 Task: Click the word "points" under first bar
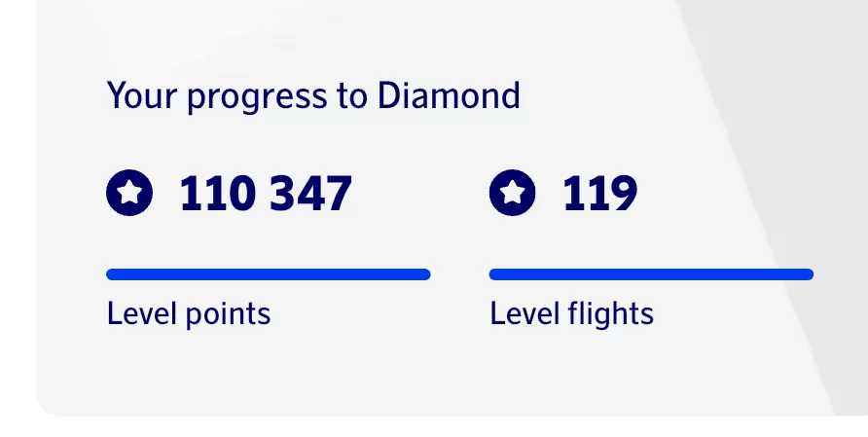[x=229, y=314]
